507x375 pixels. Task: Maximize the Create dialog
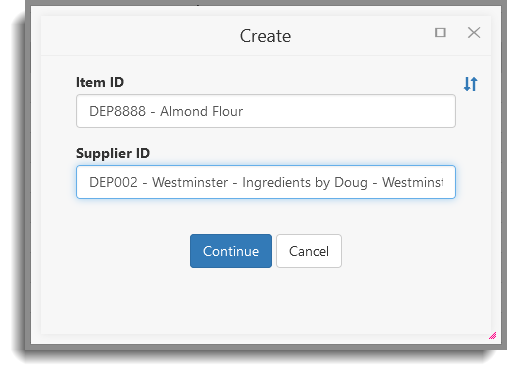[440, 33]
